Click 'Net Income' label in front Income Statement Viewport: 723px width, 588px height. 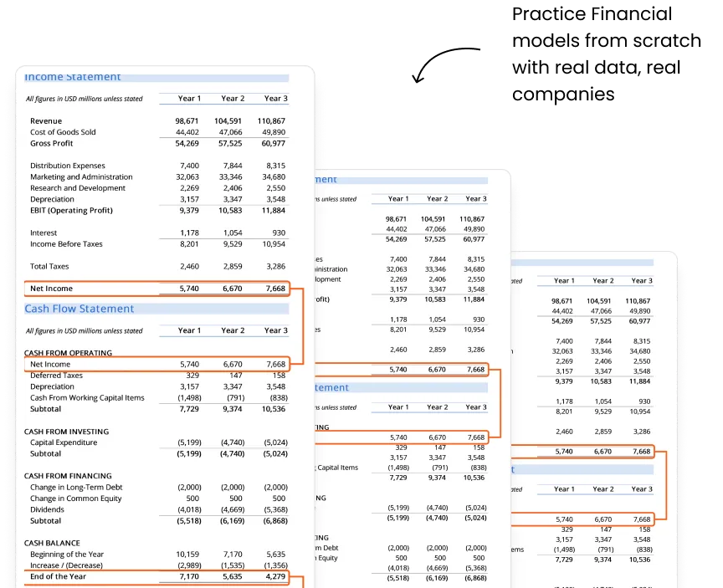(x=51, y=289)
